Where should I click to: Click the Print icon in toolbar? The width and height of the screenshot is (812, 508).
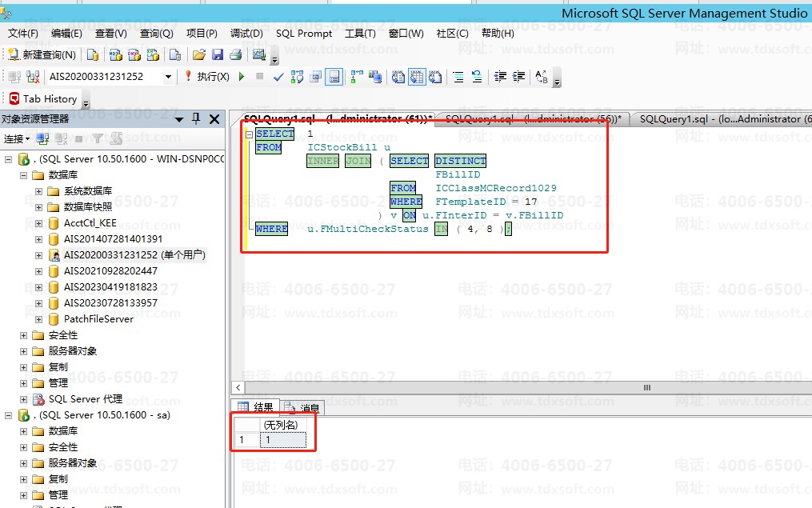(235, 55)
